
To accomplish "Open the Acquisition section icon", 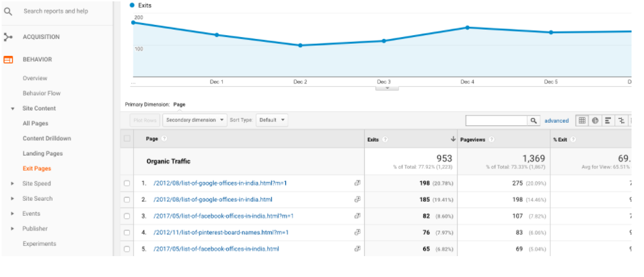I will coord(8,37).
